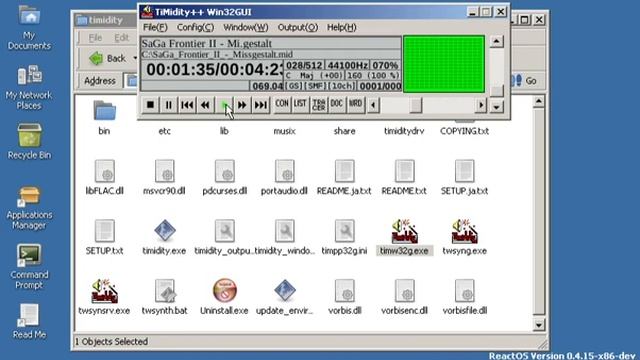Raise volume with the up arrow
Viewport: 640px width, 360px height.
[x=496, y=41]
